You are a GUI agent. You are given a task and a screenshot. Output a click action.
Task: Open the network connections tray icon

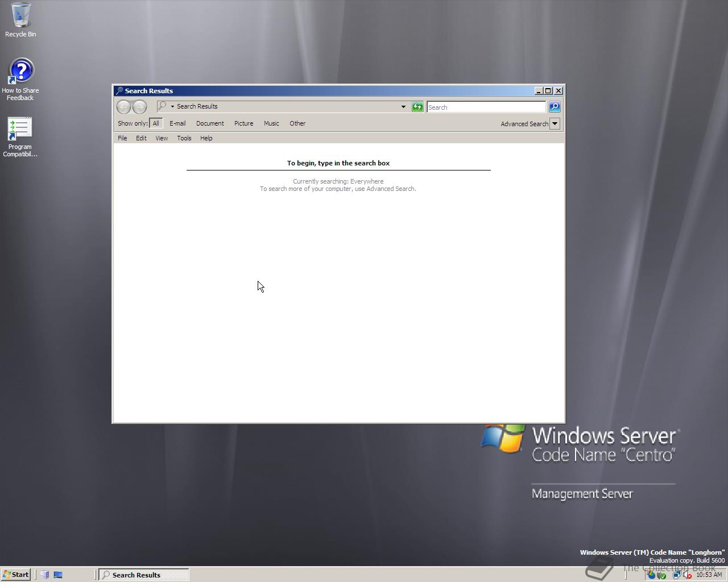tap(677, 575)
